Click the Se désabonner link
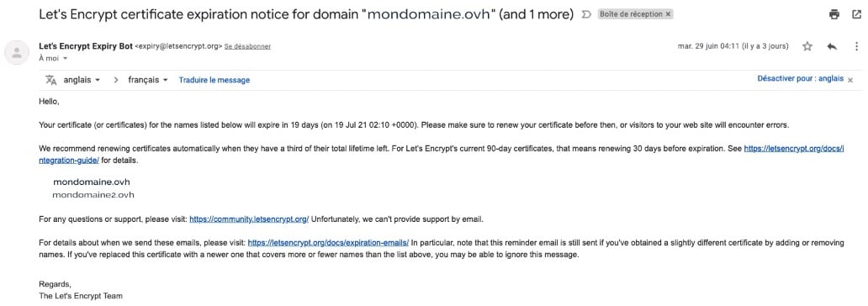Image resolution: width=868 pixels, height=306 pixels. 247,46
